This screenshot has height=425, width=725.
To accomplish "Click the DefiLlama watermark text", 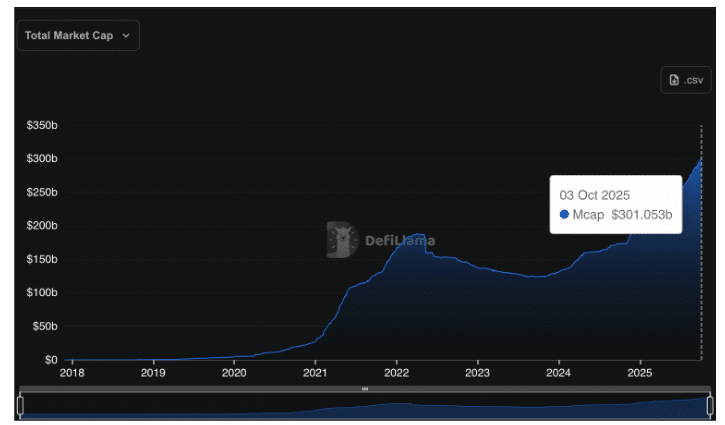I will tap(399, 240).
